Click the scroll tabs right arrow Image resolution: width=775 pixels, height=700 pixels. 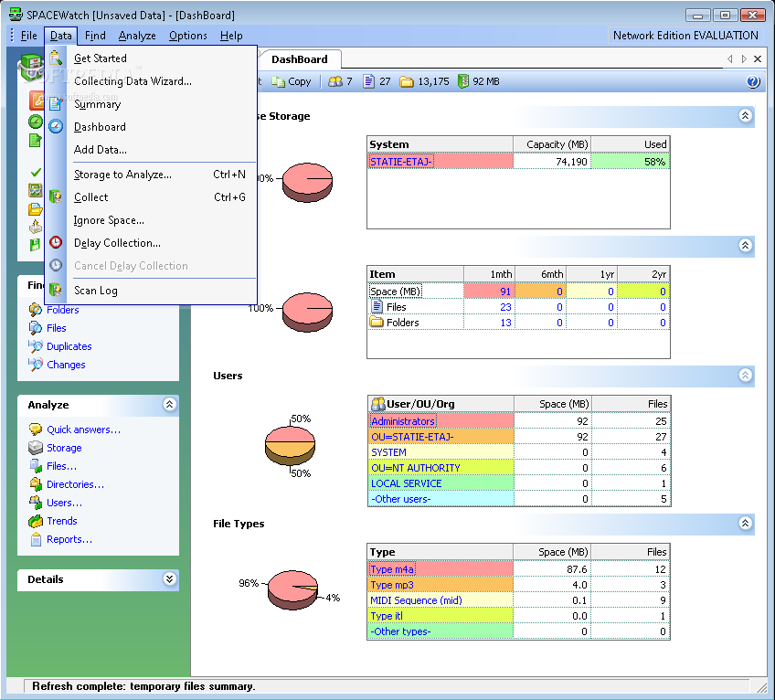click(744, 58)
